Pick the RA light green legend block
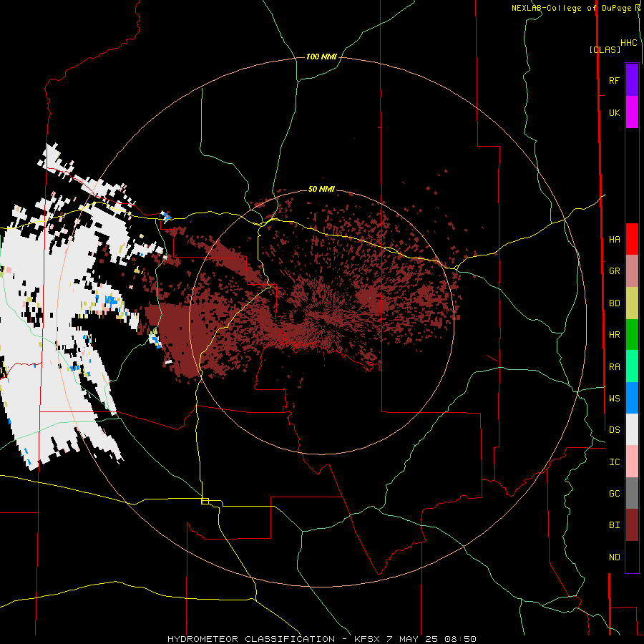 coord(632,366)
